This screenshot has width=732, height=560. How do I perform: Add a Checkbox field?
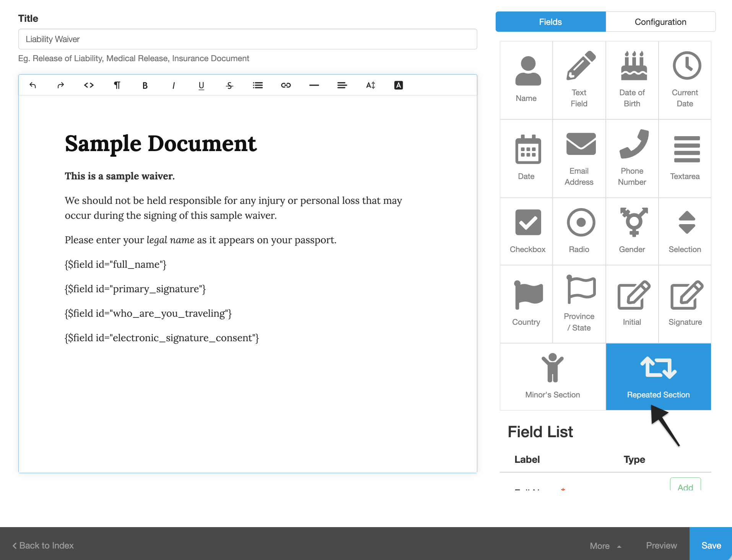coord(526,231)
